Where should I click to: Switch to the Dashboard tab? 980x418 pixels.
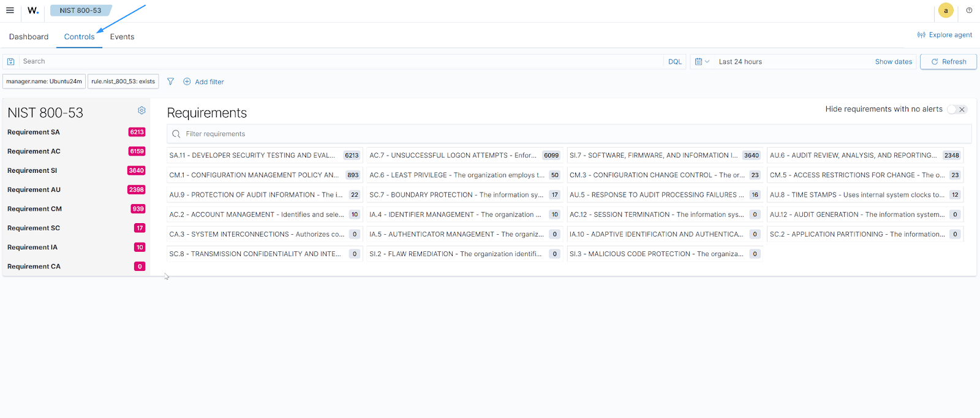click(x=29, y=37)
